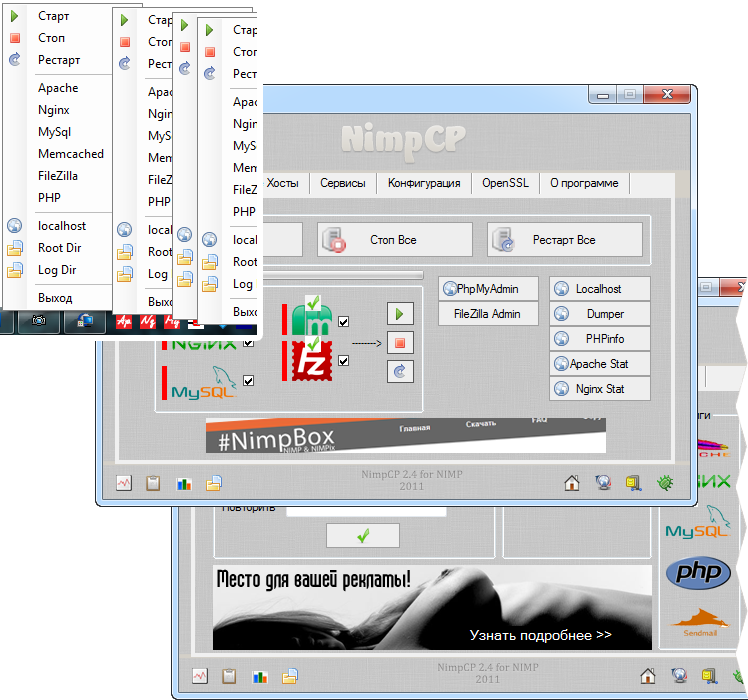Click the home icon in the front window footer
Image resolution: width=748 pixels, height=700 pixels.
(571, 483)
